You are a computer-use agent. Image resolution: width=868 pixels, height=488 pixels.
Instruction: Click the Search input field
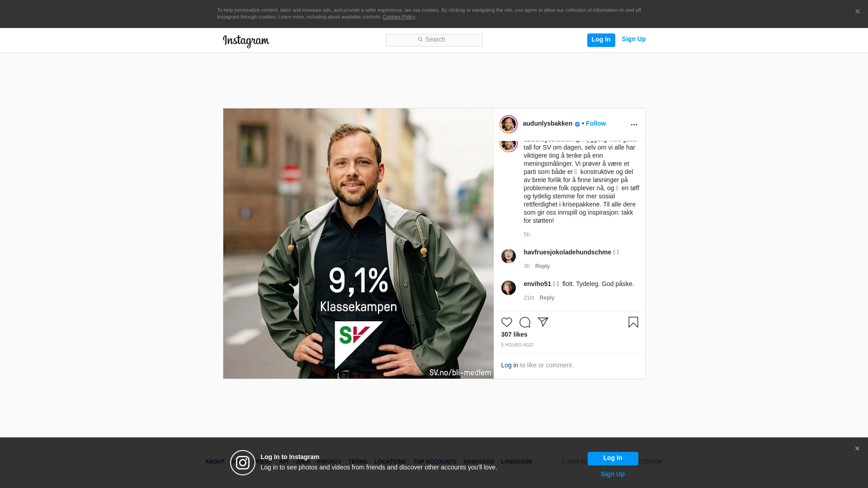434,40
